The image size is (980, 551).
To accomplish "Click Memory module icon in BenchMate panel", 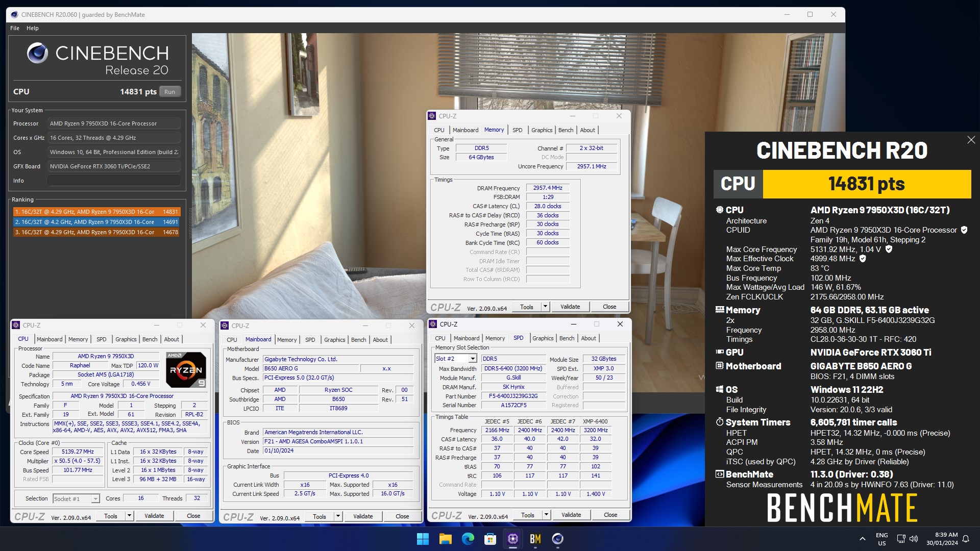I will (720, 309).
